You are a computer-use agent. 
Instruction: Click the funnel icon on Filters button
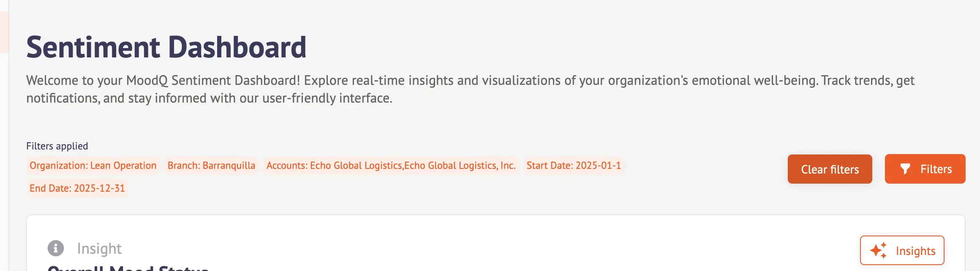[x=905, y=169]
